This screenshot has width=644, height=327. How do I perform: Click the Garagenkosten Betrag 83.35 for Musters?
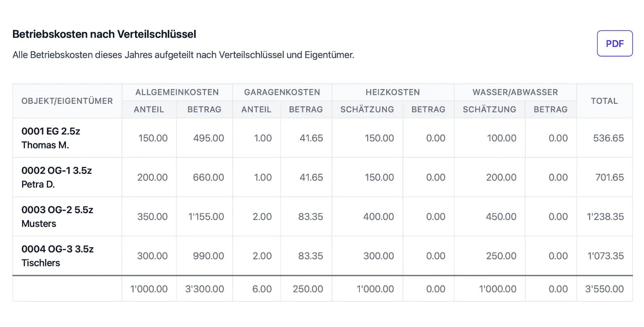coord(310,216)
